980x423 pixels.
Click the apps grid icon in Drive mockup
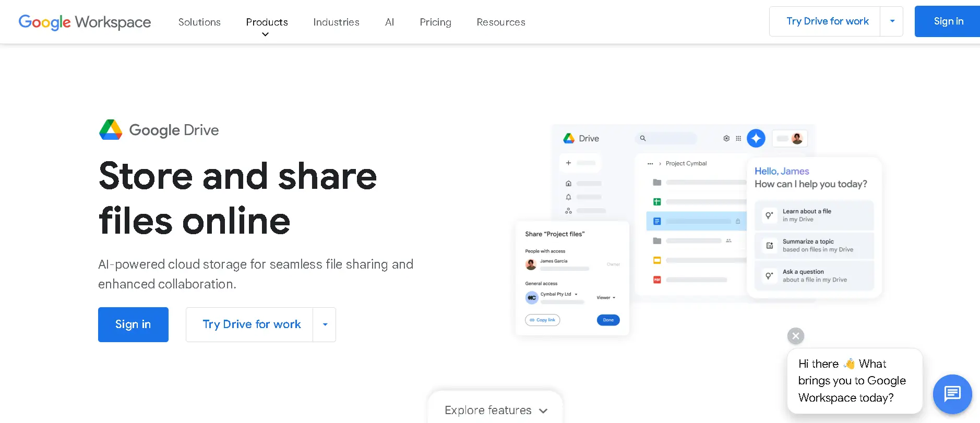pyautogui.click(x=738, y=138)
